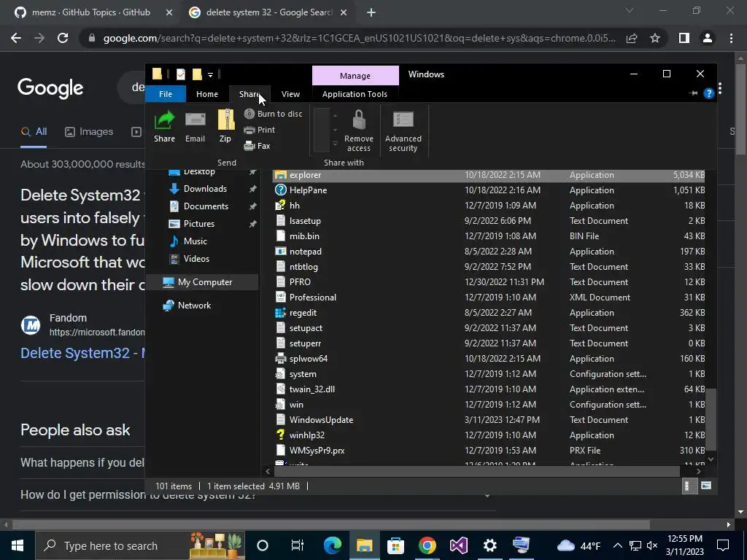Screen dimensions: 747x560
Task: Select the splwow64 printer icon
Action: click(x=281, y=359)
